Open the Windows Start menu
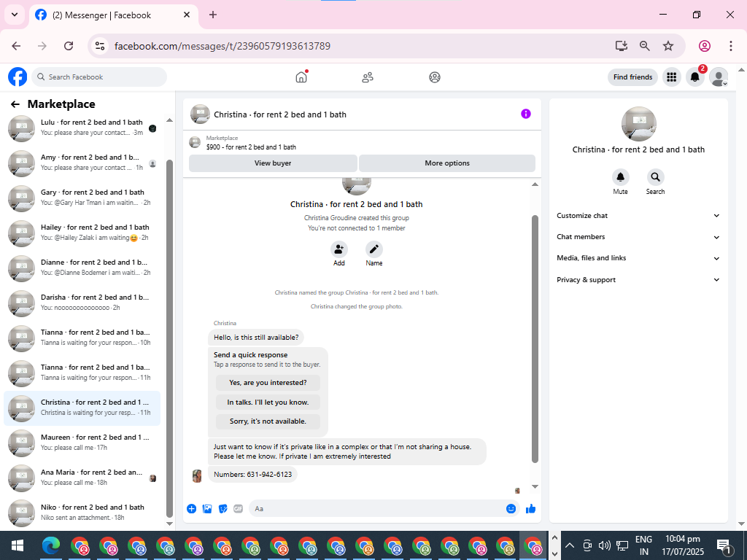Image resolution: width=747 pixels, height=560 pixels. (x=18, y=545)
